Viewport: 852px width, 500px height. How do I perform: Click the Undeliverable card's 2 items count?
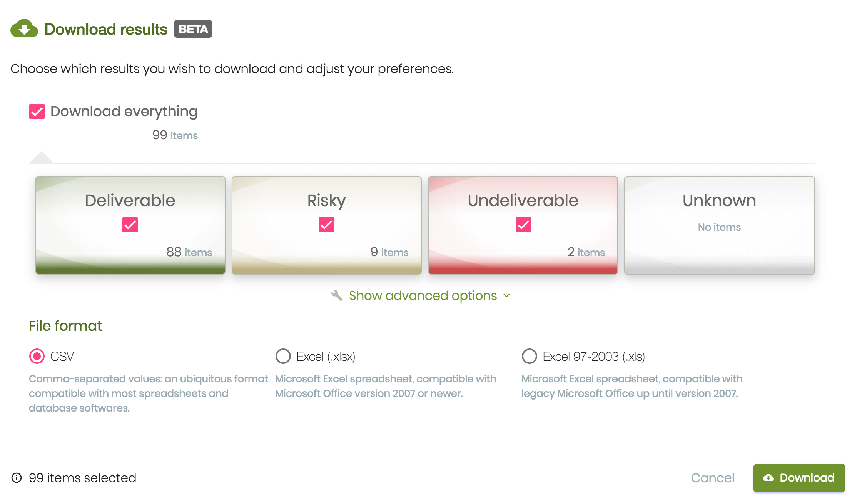[x=586, y=252]
